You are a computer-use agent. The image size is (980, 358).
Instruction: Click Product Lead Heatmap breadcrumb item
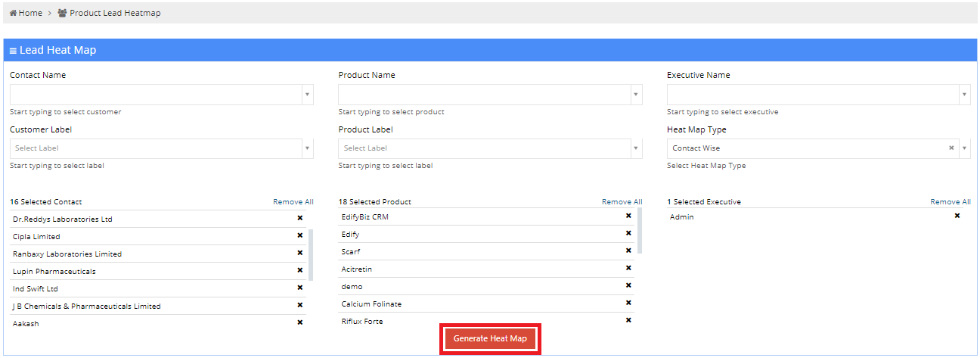pyautogui.click(x=114, y=13)
